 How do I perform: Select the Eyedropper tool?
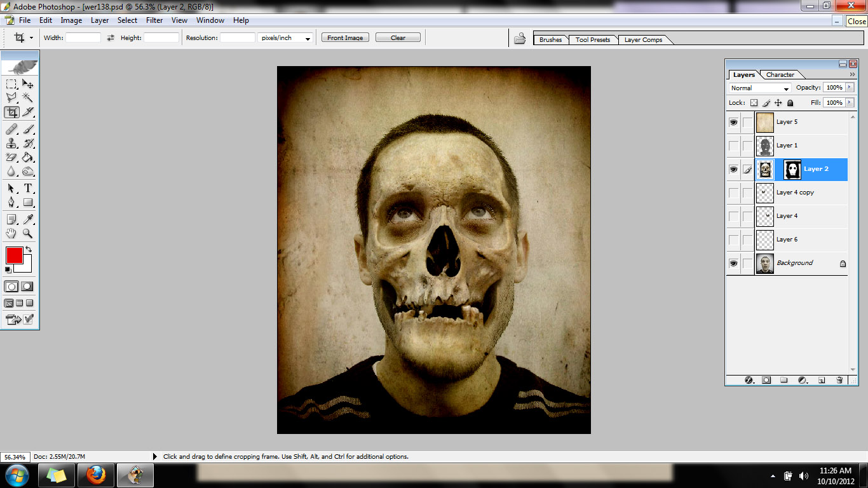pyautogui.click(x=28, y=219)
